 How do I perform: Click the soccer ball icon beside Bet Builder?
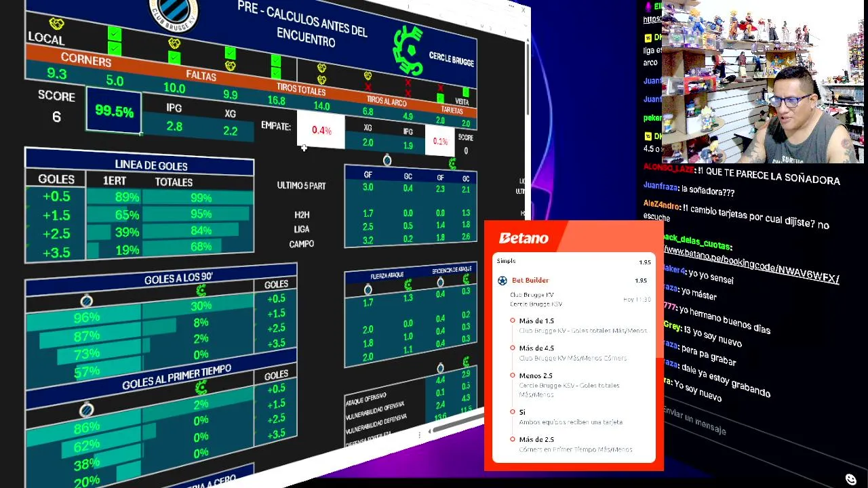point(502,280)
